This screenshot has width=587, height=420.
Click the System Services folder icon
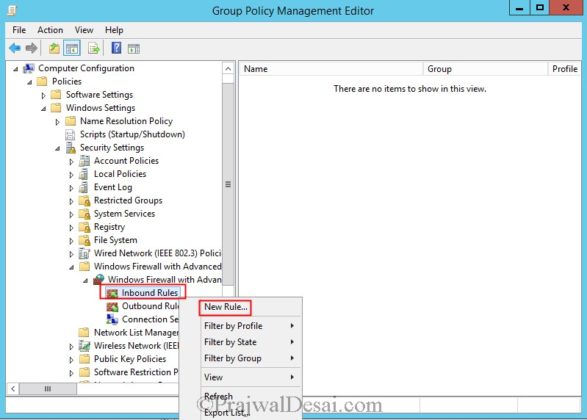pos(85,214)
